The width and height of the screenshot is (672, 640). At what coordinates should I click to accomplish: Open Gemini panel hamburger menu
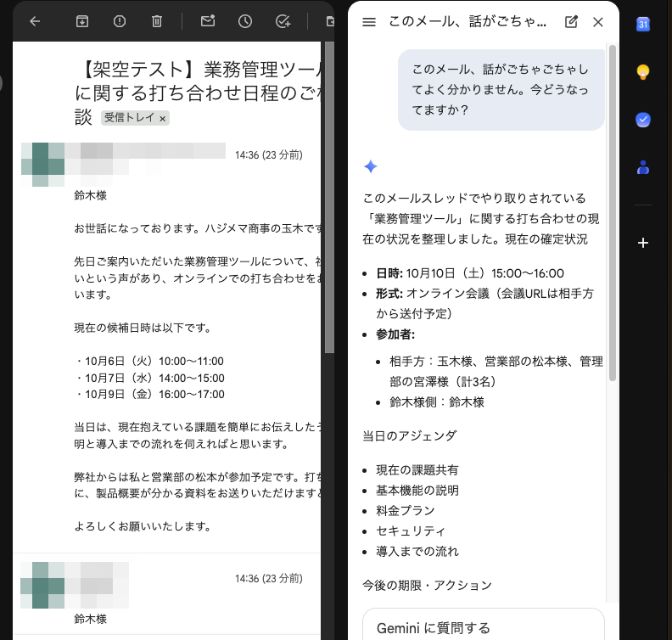coord(369,22)
